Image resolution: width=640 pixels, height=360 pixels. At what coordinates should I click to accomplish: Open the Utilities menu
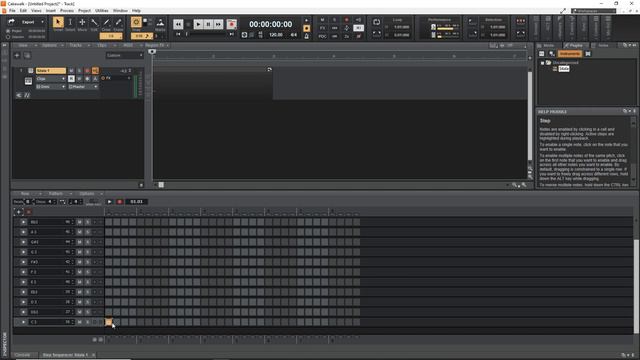pyautogui.click(x=102, y=11)
